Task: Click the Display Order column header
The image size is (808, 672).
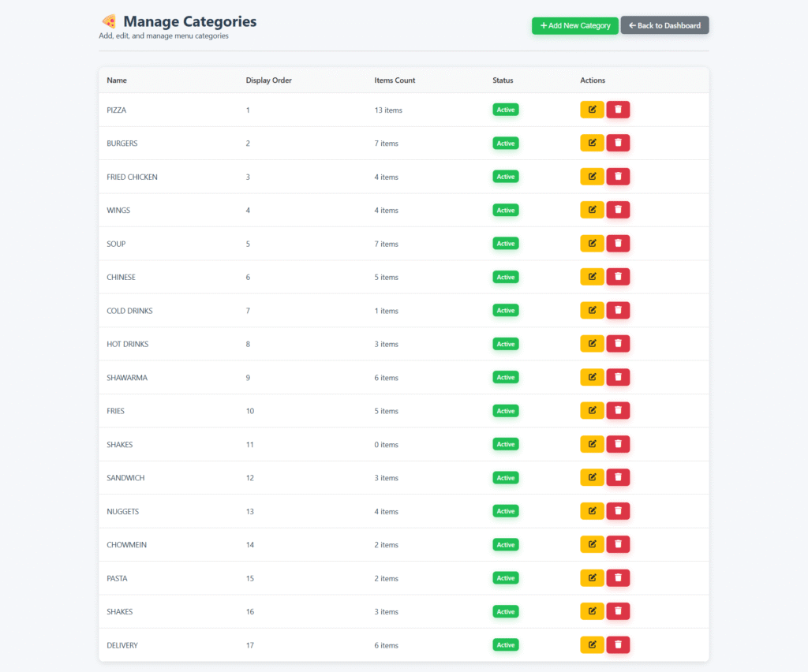Action: pyautogui.click(x=268, y=80)
